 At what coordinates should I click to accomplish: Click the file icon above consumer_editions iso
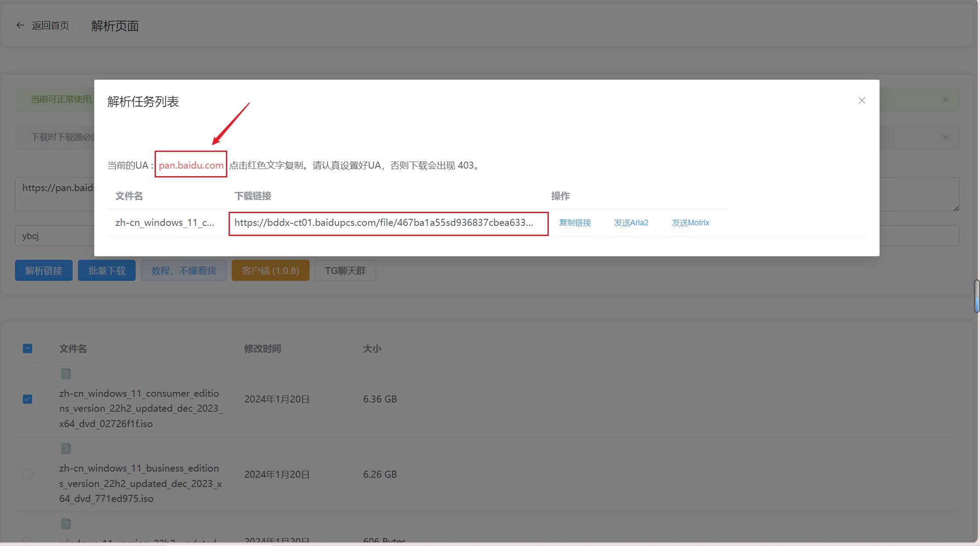coord(66,374)
